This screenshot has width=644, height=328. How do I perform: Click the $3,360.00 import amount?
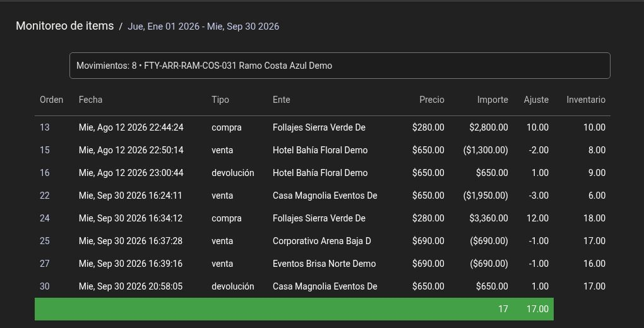(489, 218)
